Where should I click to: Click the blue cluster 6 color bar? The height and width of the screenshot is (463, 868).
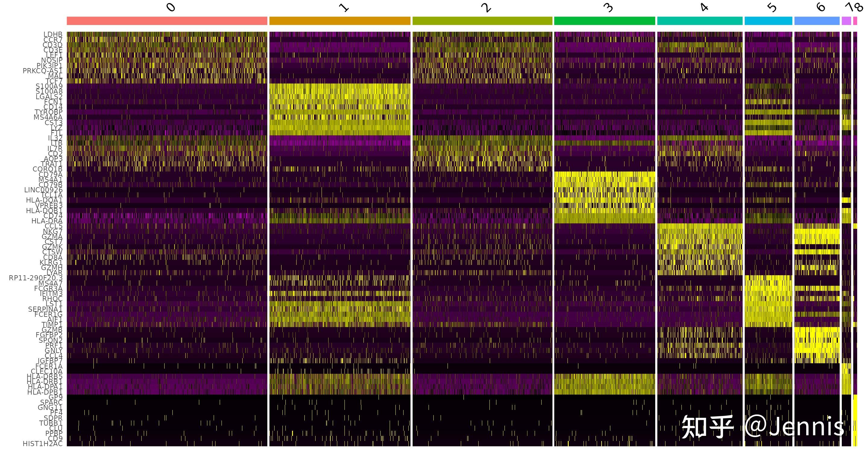(x=817, y=21)
